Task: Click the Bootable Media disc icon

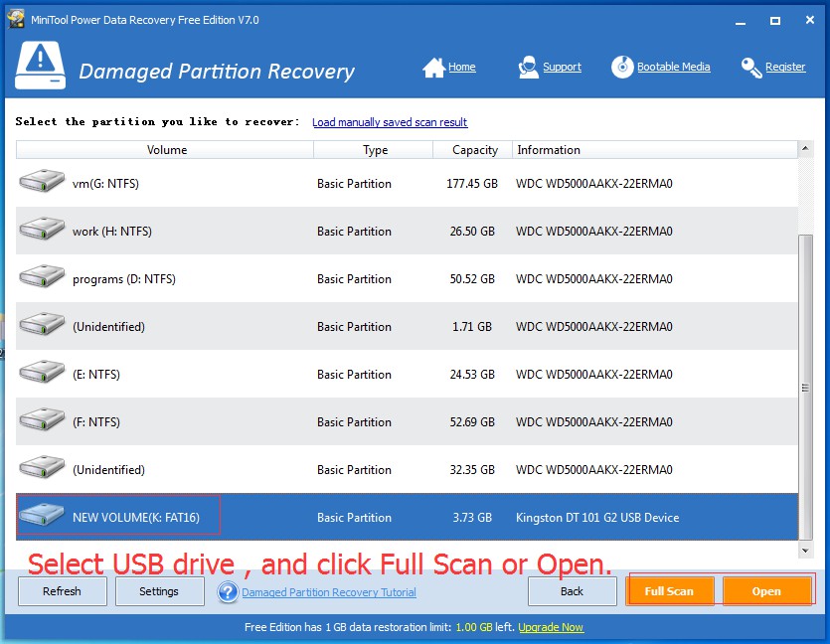Action: coord(622,66)
